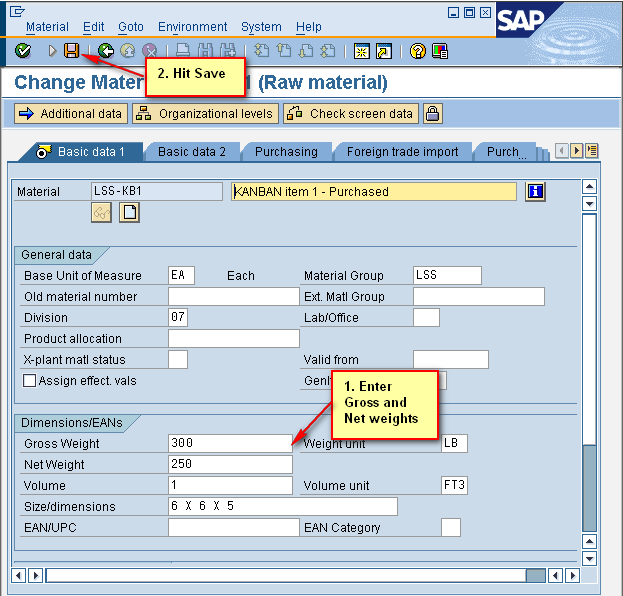Screen dimensions: 623x596
Task: Click the EAN/UPC input field
Action: [x=234, y=527]
